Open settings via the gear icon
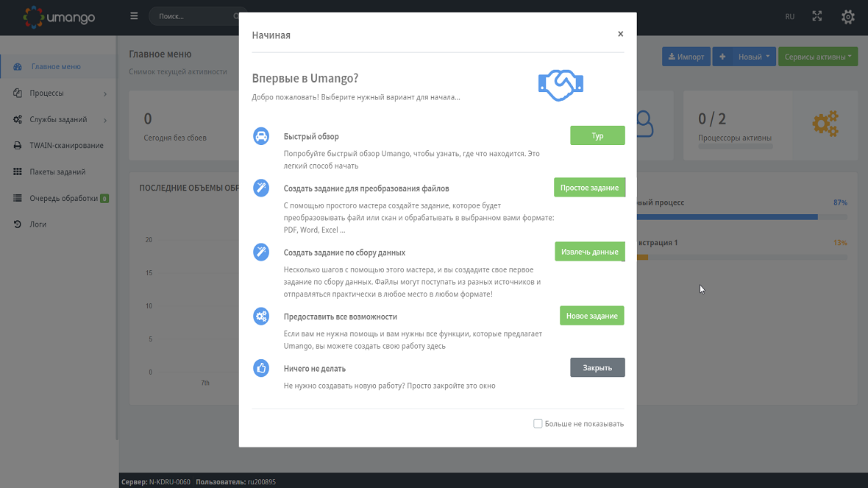Image resolution: width=868 pixels, height=488 pixels. 847,16
